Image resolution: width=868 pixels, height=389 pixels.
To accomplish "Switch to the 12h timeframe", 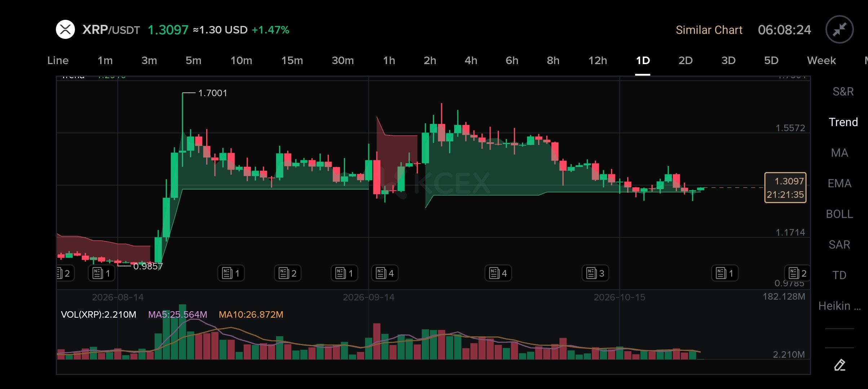I will coord(598,61).
